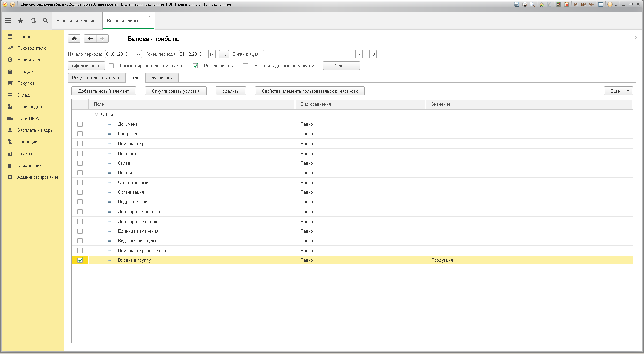
Task: Open the Администрирование section
Action: pyautogui.click(x=38, y=177)
